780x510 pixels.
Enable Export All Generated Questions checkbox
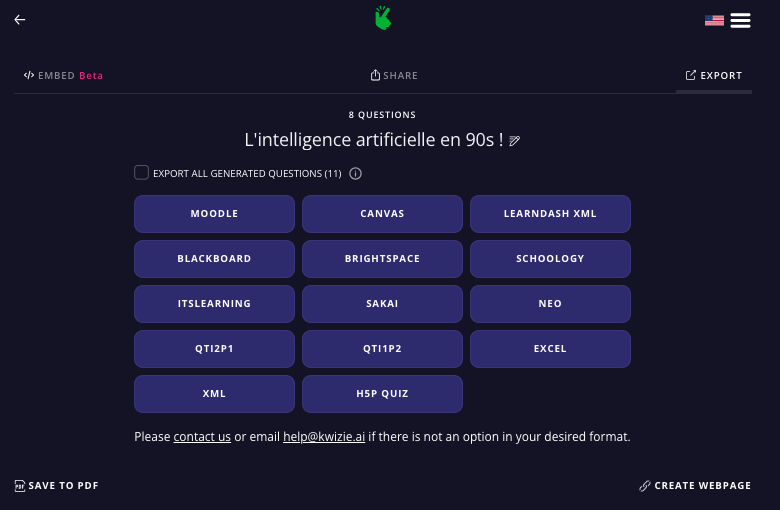142,173
